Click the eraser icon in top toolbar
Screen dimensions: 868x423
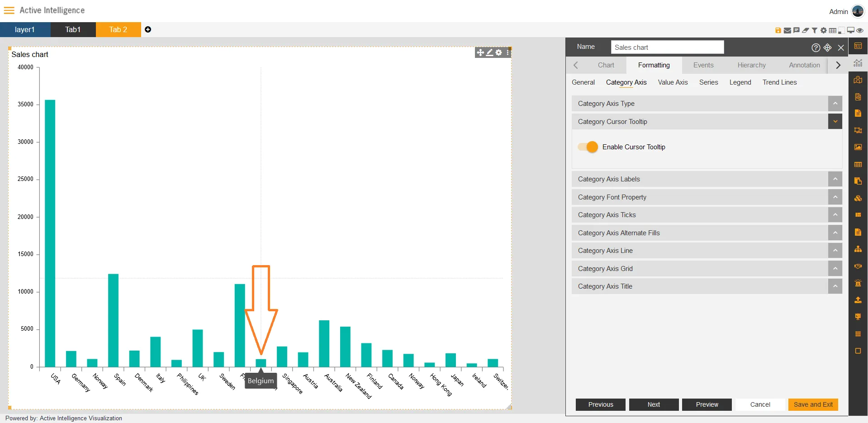(805, 30)
